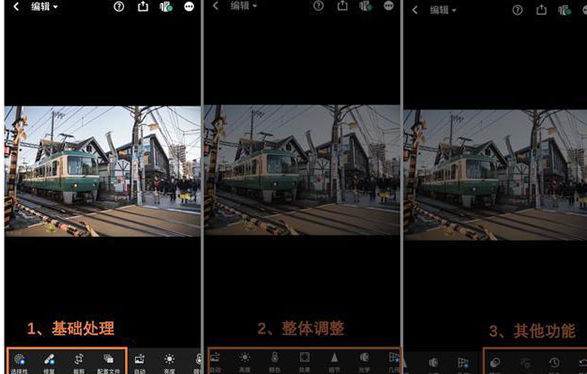Open Presets icon in 其他功能 panel
Viewport: 587px width, 374px height.
[495, 362]
